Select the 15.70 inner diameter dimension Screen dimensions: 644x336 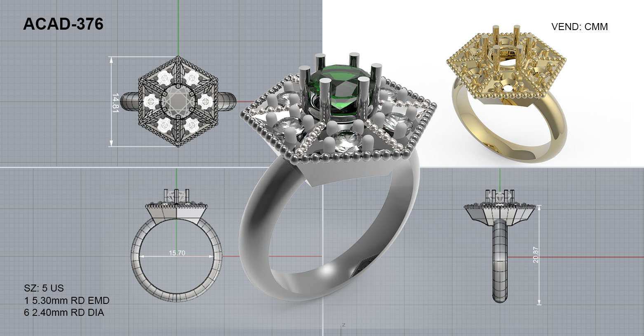point(177,253)
